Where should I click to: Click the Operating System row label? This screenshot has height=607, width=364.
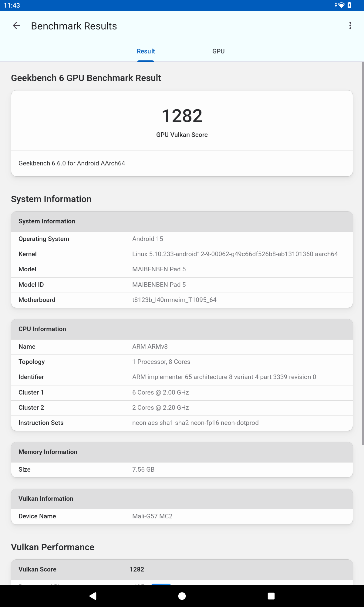44,239
